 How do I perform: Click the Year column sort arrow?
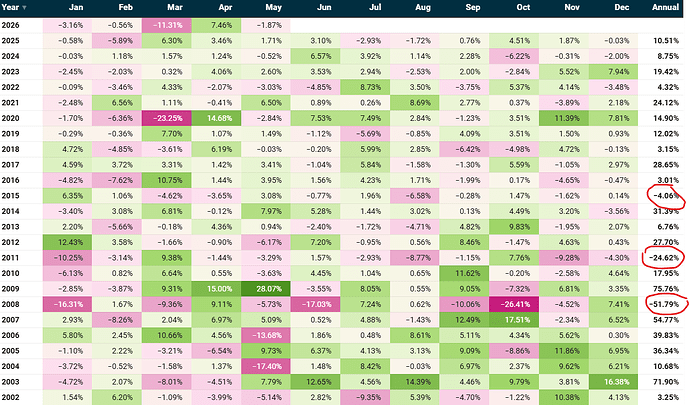tap(24, 8)
